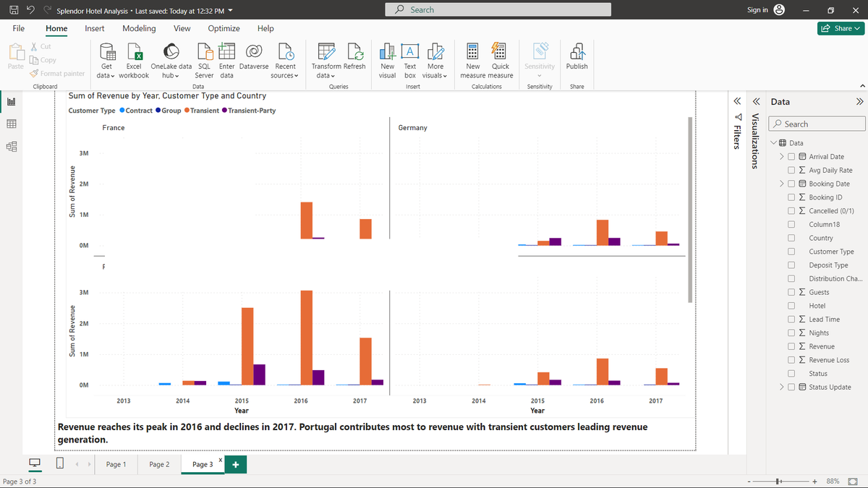The width and height of the screenshot is (868, 488).
Task: Add a new report page
Action: (236, 464)
